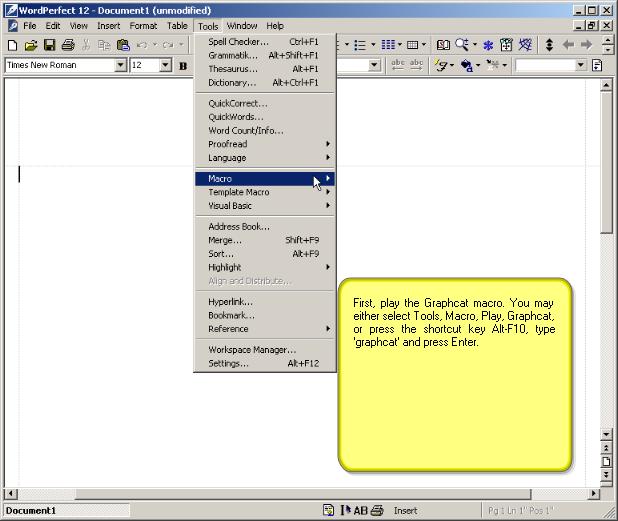Choose Thesaurus from Tools menu
618x521 pixels.
point(264,69)
